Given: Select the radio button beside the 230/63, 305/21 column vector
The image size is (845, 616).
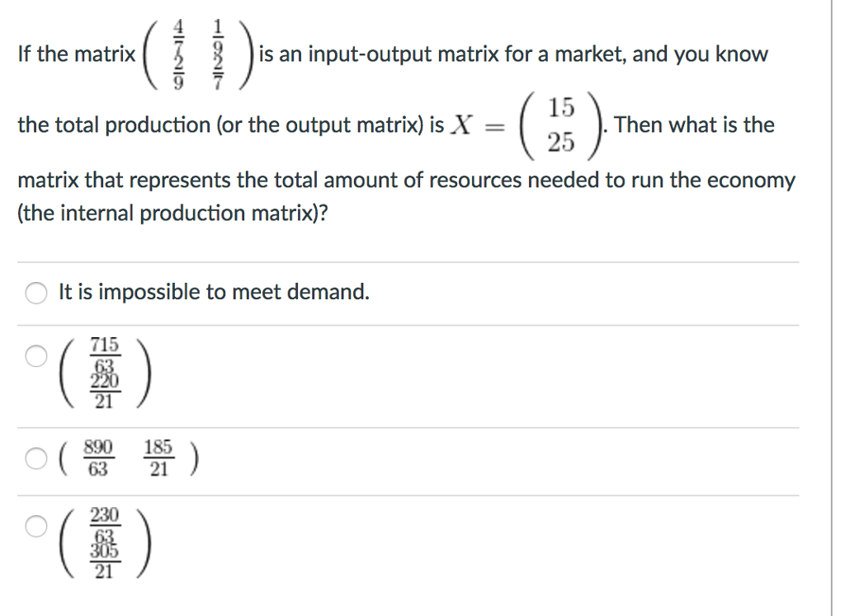Looking at the screenshot, I should (35, 526).
